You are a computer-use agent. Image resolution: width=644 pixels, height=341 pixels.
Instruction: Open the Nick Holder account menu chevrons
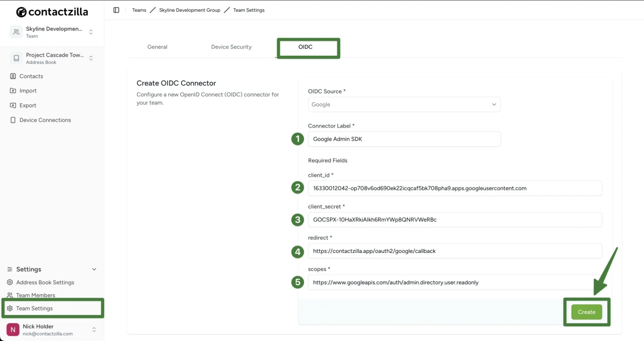point(94,330)
